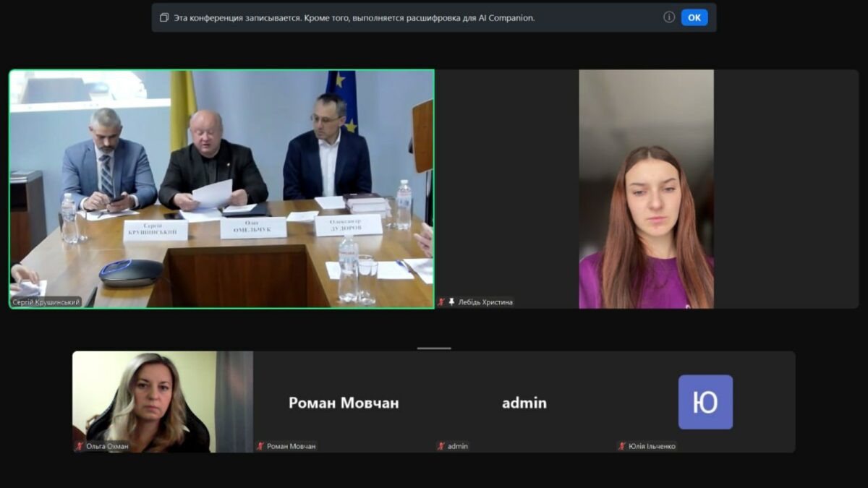Click the Ольга Охман name label
The height and width of the screenshot is (488, 868).
[107, 446]
